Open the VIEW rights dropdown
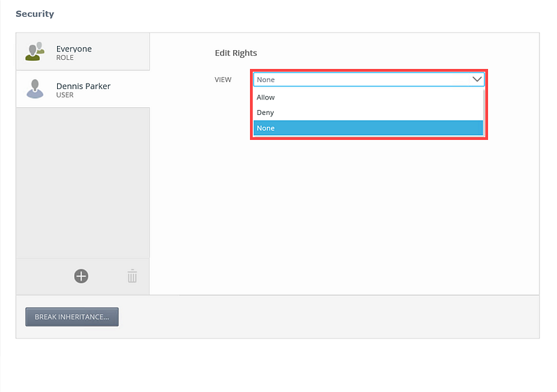 coord(369,79)
